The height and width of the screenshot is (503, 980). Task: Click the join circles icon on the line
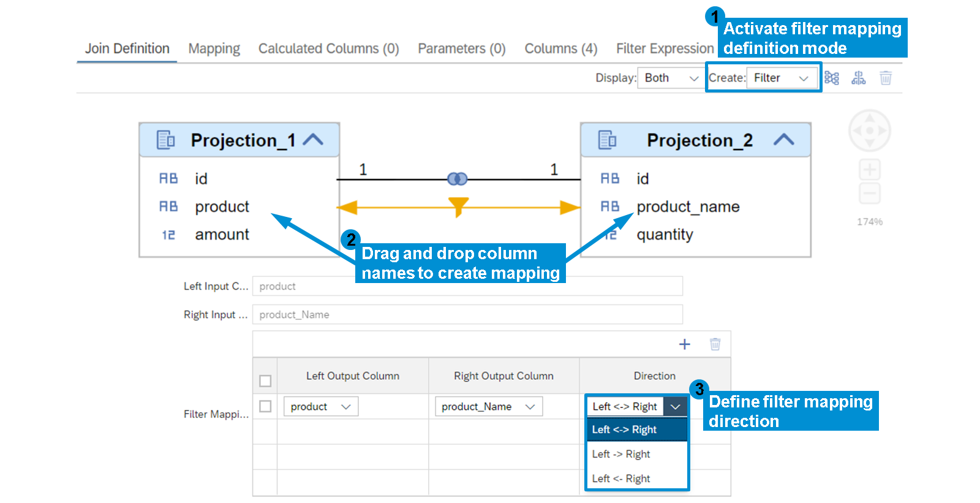tap(457, 179)
